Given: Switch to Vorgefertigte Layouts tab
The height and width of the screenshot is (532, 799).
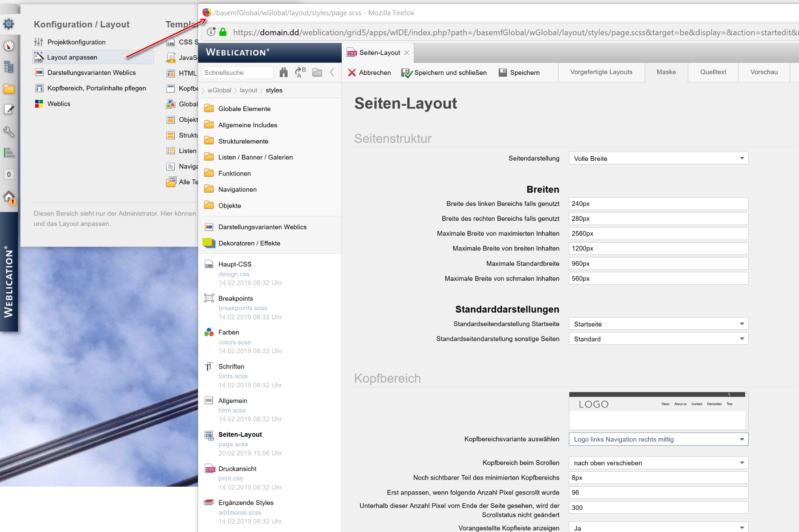Looking at the screenshot, I should click(601, 72).
